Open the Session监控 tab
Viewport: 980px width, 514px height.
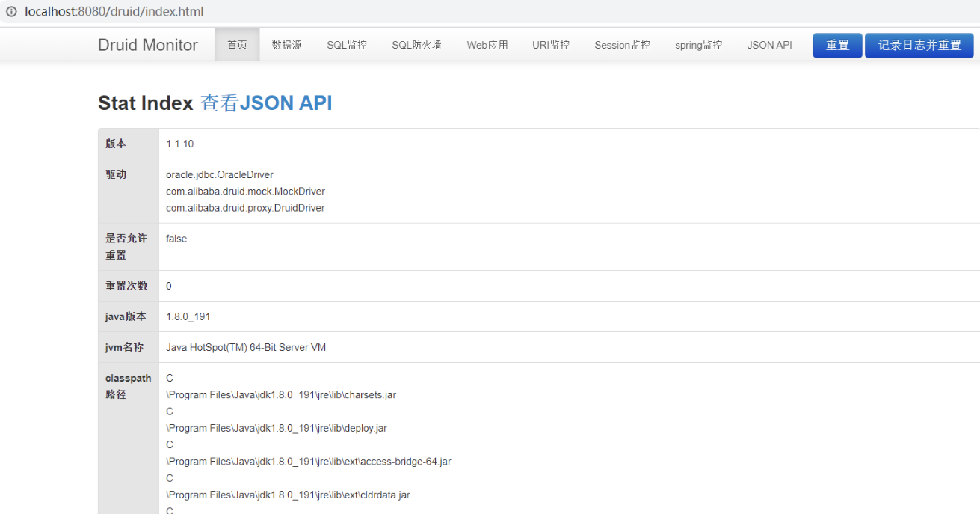pos(622,45)
